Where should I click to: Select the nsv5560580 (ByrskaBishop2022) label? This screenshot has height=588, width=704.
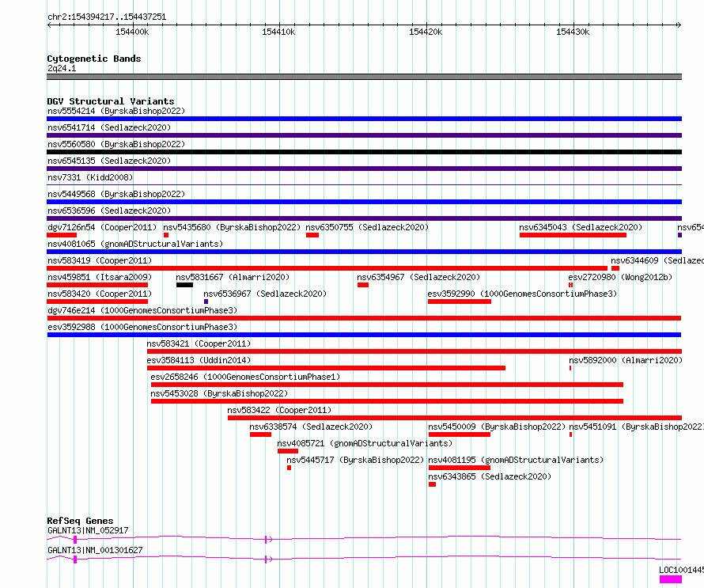point(116,144)
